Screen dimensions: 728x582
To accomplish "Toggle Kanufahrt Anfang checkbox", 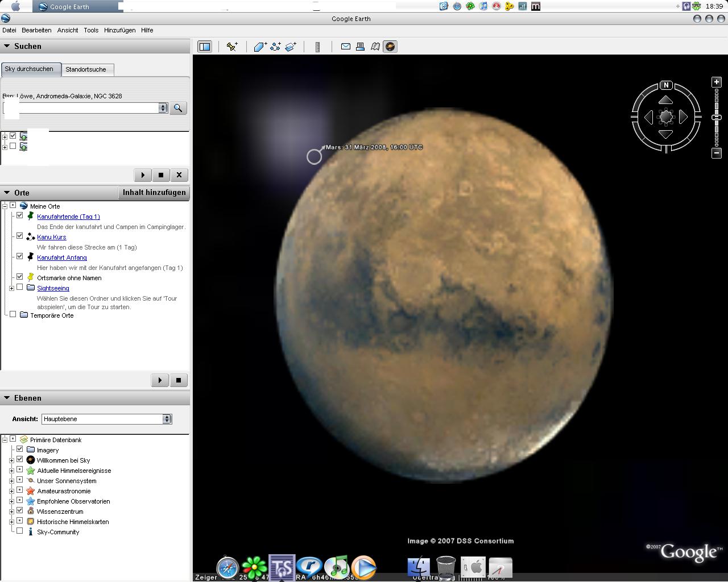I will 20,257.
